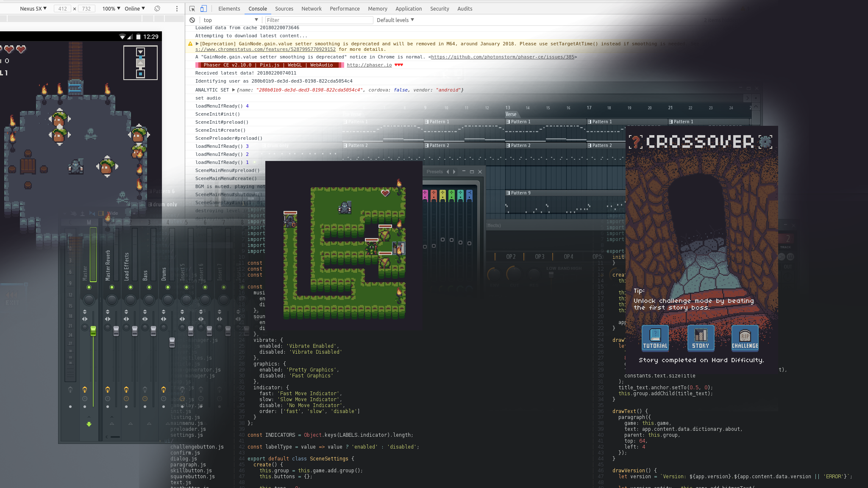Viewport: 868px width, 488px height.
Task: Click the Lead Effects latency clock icon
Action: click(126, 399)
